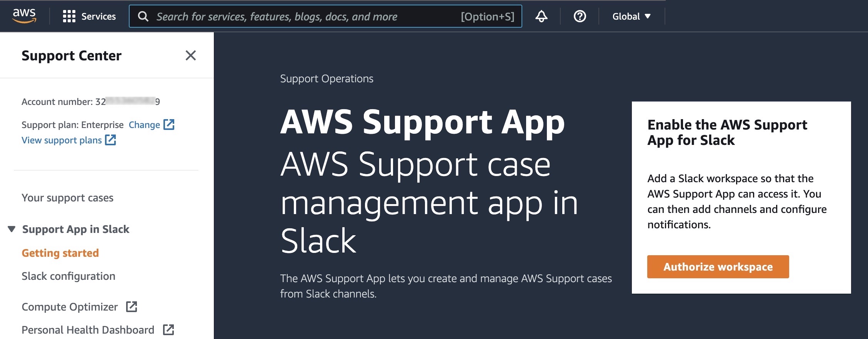Click external icon beside Compute Optimizer
The width and height of the screenshot is (868, 339).
coord(132,306)
